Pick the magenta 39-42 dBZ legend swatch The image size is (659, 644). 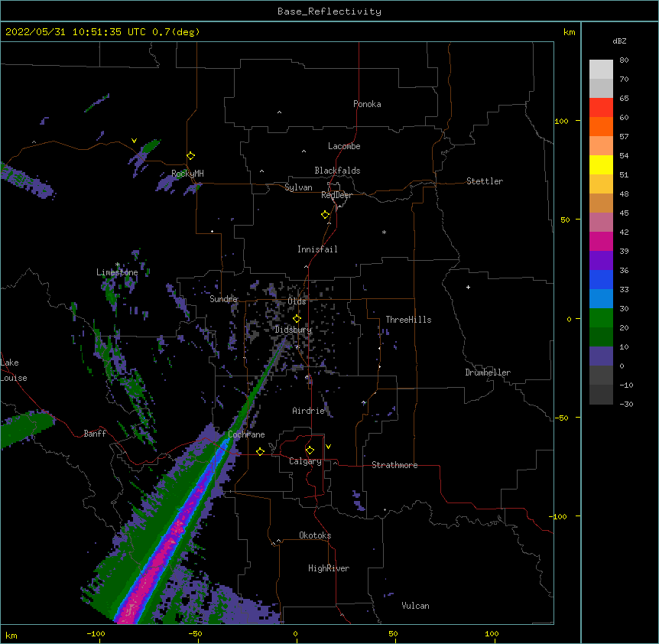point(601,241)
